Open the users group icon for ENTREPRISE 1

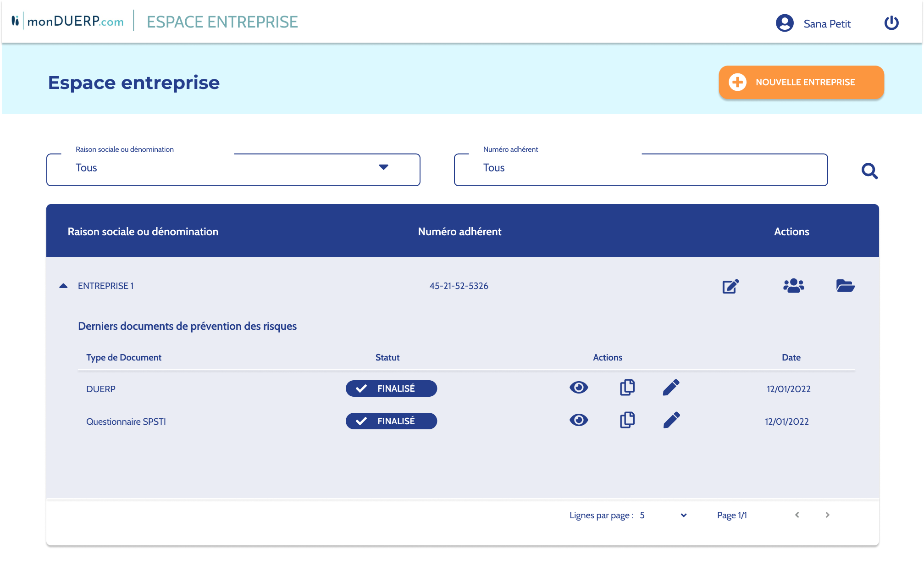(x=793, y=286)
